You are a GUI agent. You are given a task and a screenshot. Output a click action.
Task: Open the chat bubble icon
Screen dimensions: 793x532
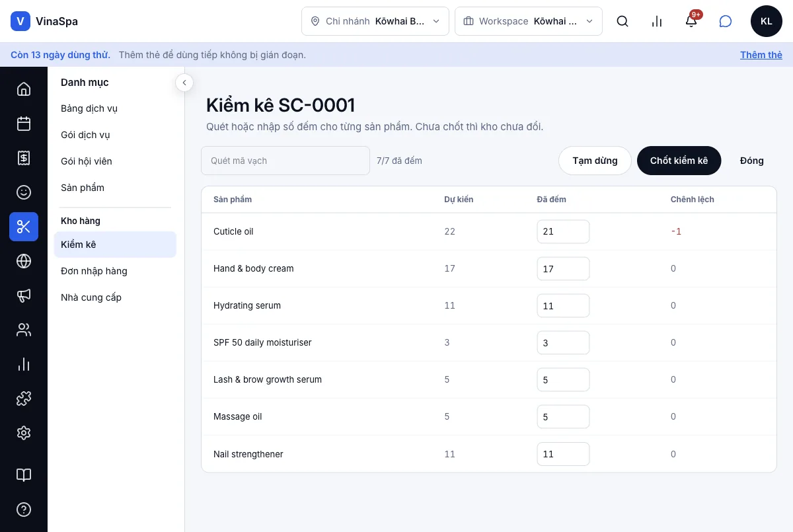tap(726, 21)
